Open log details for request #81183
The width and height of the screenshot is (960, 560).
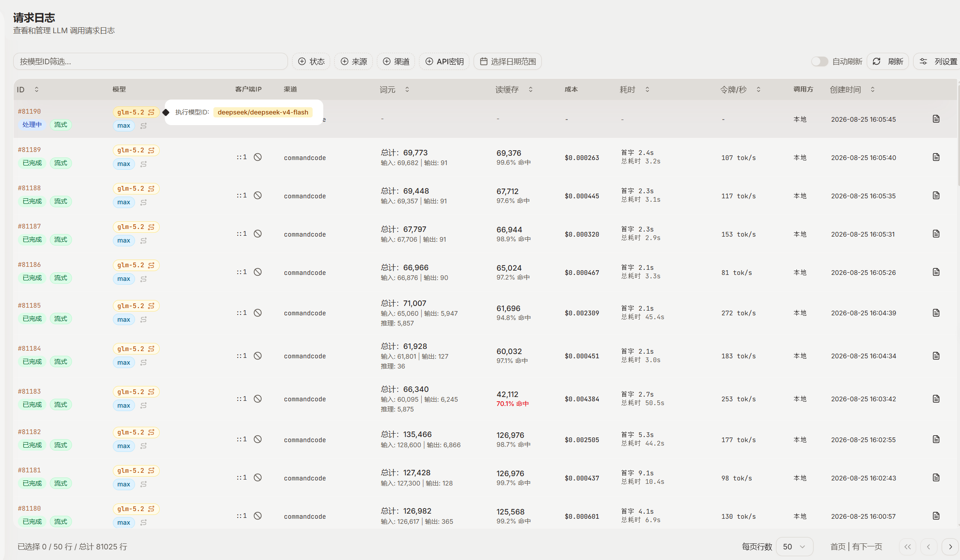(x=936, y=399)
